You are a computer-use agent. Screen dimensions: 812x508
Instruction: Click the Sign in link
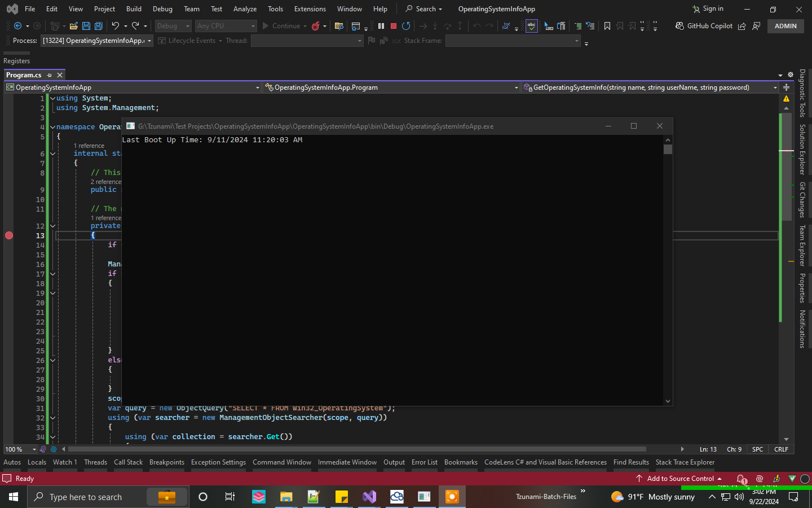tap(712, 8)
